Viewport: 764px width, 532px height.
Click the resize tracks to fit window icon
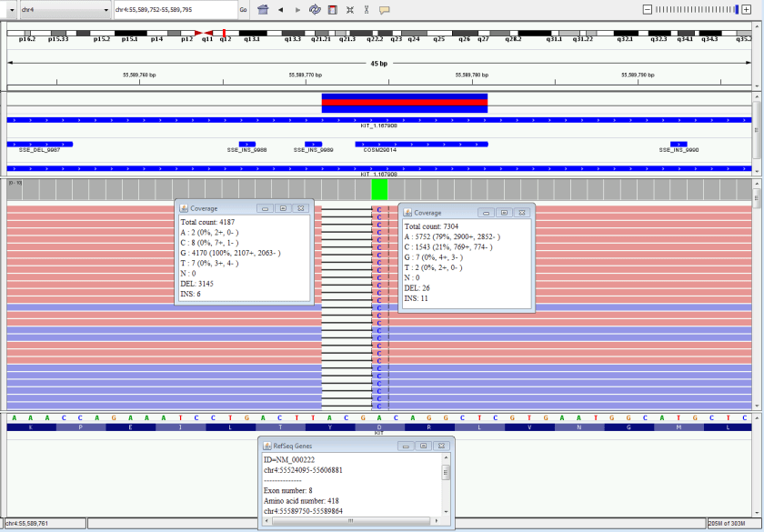pyautogui.click(x=349, y=9)
